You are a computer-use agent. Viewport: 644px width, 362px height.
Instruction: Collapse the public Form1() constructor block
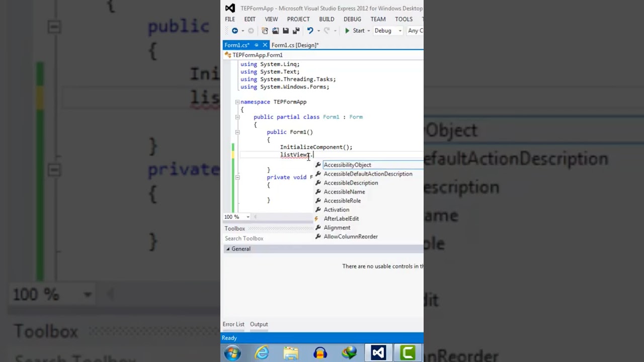point(237,132)
